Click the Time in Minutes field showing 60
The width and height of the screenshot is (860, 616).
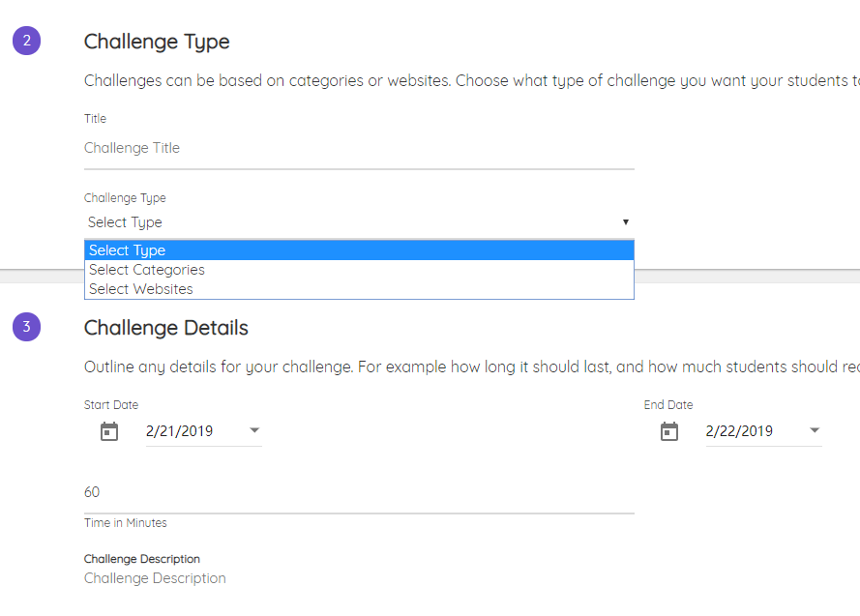[x=358, y=492]
